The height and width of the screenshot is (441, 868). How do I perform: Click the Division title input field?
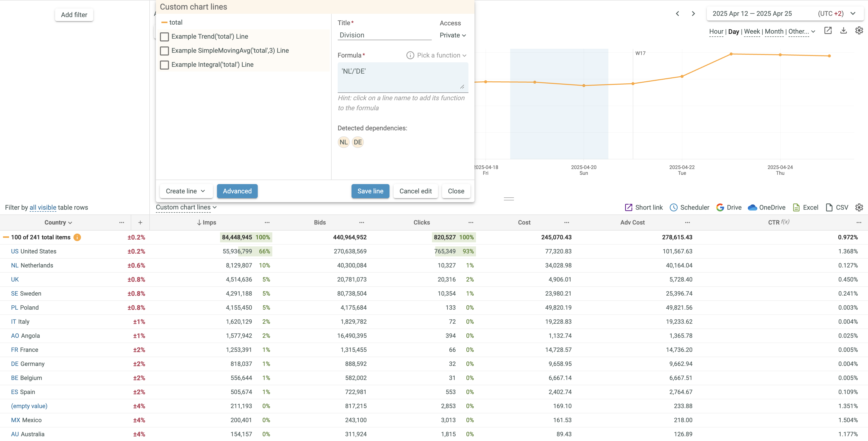[384, 35]
